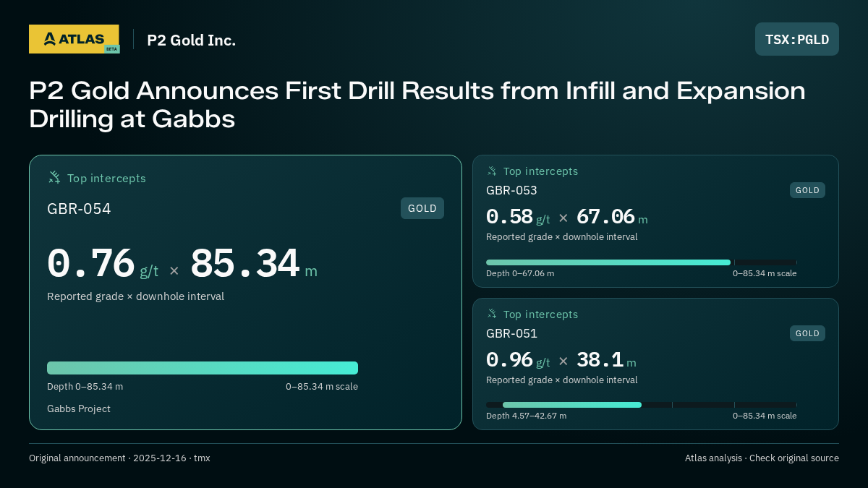Click the 67.06 m interval value
868x488 pixels.
[612, 217]
